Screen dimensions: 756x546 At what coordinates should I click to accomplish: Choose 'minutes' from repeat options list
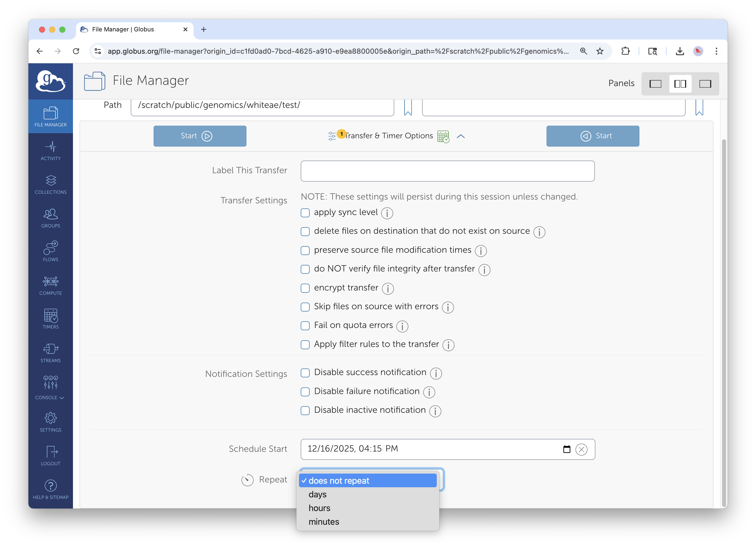click(x=324, y=522)
